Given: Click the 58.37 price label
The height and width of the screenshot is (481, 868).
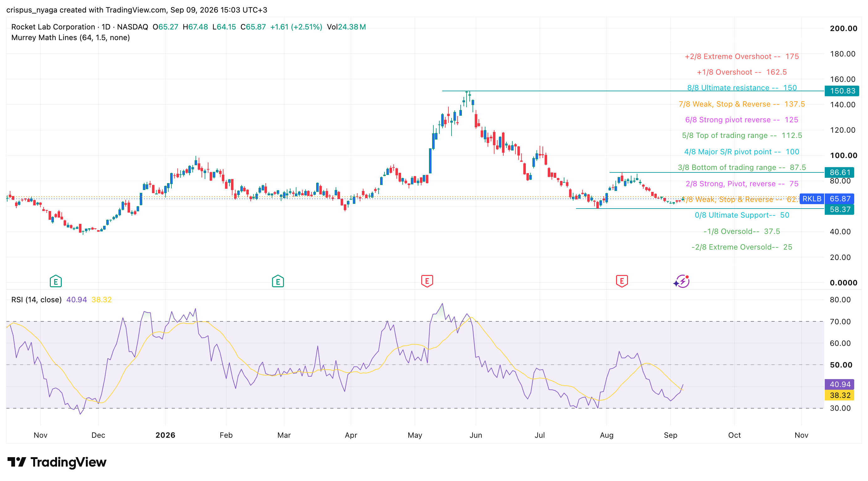Looking at the screenshot, I should pyautogui.click(x=840, y=209).
